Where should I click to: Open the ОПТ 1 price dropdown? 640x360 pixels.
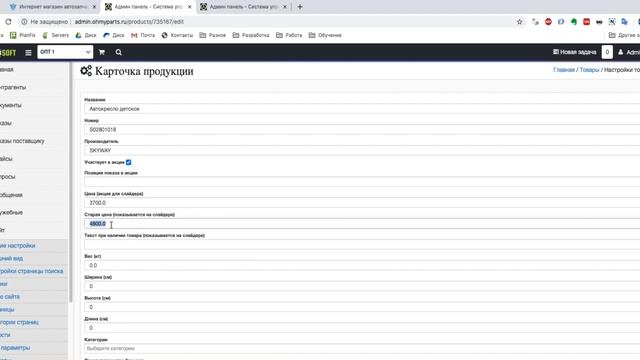(x=65, y=52)
